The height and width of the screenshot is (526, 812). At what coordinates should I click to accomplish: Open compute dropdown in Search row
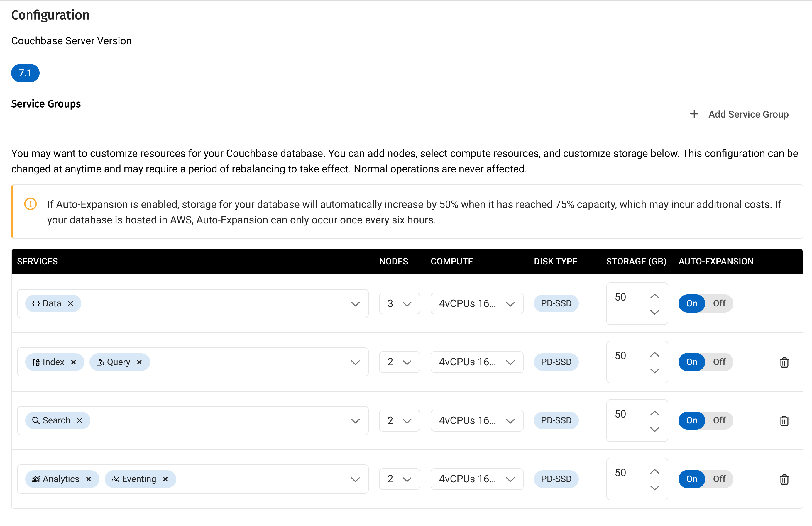pos(477,420)
